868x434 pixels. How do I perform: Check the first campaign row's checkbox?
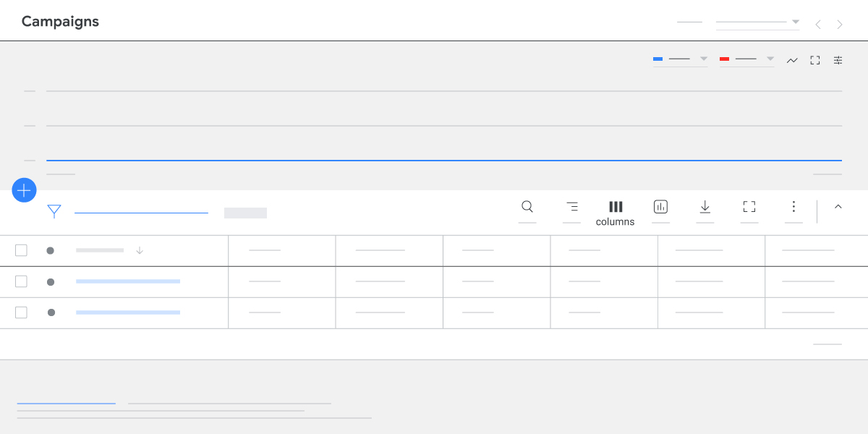click(x=21, y=281)
